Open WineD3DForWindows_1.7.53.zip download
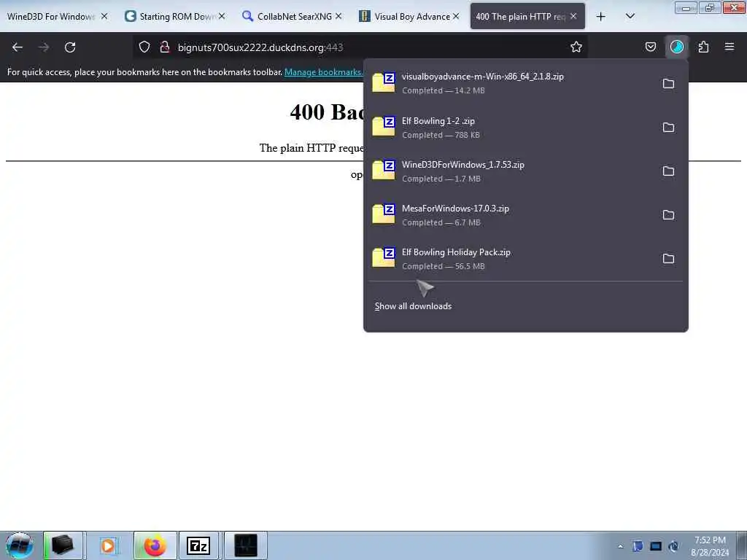 (511, 171)
